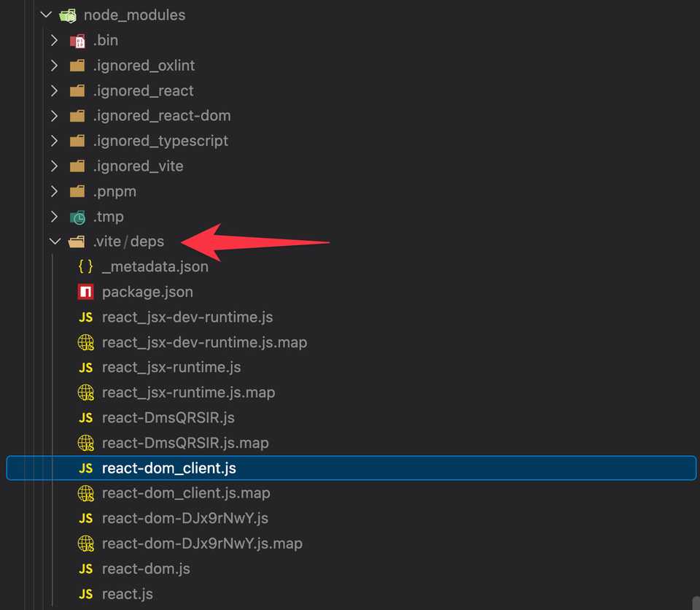The image size is (700, 610).
Task: Click the JSON braces icon of _metadata.json
Action: click(x=86, y=266)
